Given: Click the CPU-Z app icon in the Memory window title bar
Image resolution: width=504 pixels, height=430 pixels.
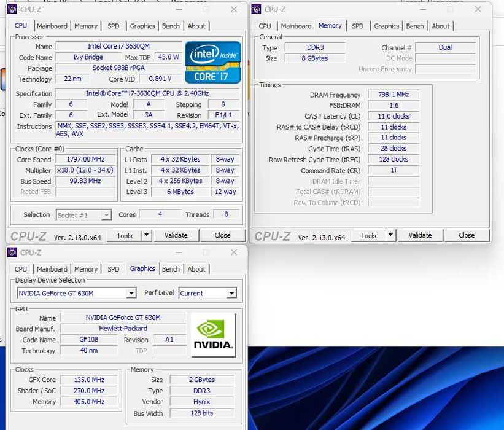Looking at the screenshot, I should [256, 9].
